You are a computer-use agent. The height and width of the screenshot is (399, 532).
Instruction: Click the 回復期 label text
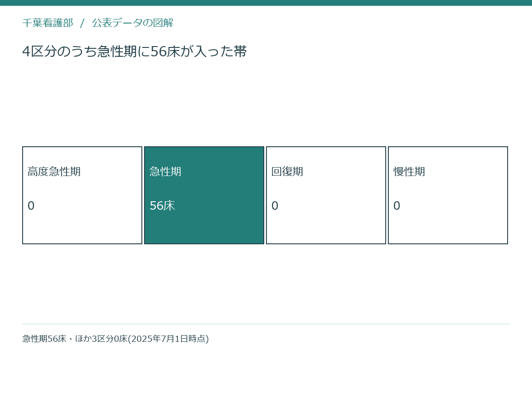pyautogui.click(x=287, y=172)
